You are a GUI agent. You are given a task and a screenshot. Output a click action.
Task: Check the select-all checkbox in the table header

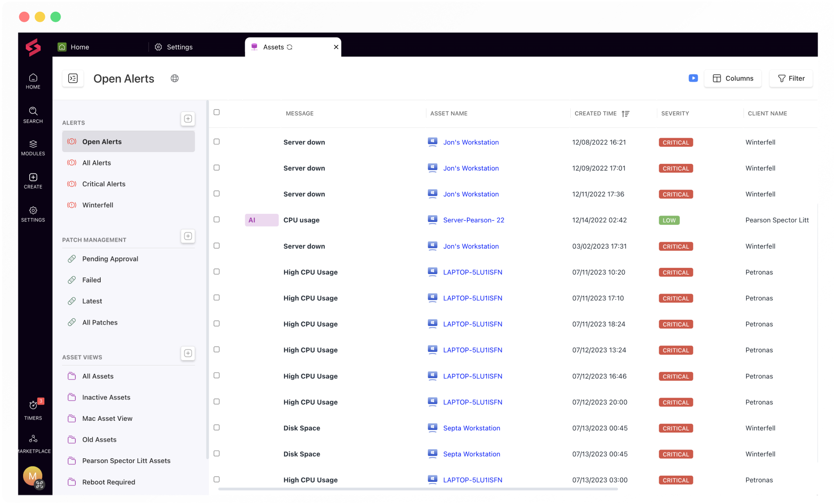(216, 112)
